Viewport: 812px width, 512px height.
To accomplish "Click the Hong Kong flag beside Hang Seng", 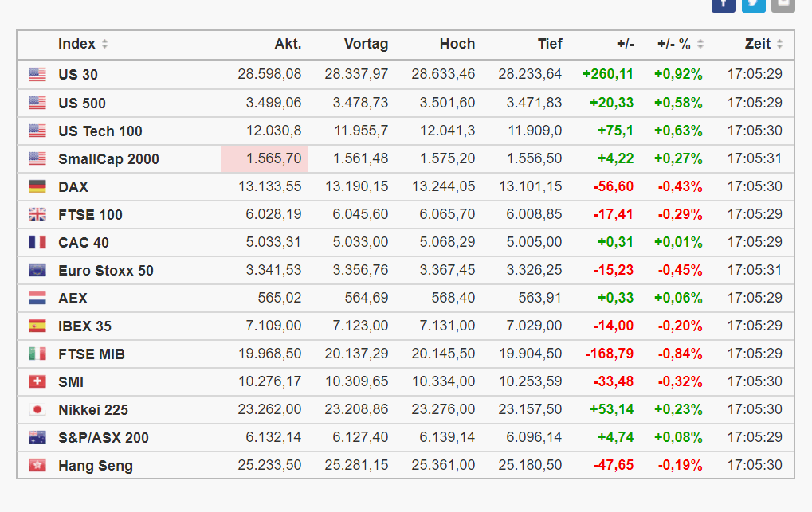I will point(37,465).
